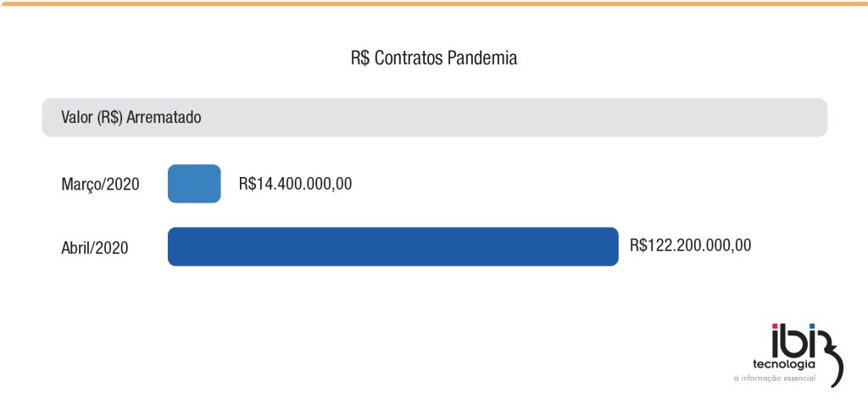868x410 pixels.
Task: Click the R$122.200.000,00 value
Action: tap(690, 246)
